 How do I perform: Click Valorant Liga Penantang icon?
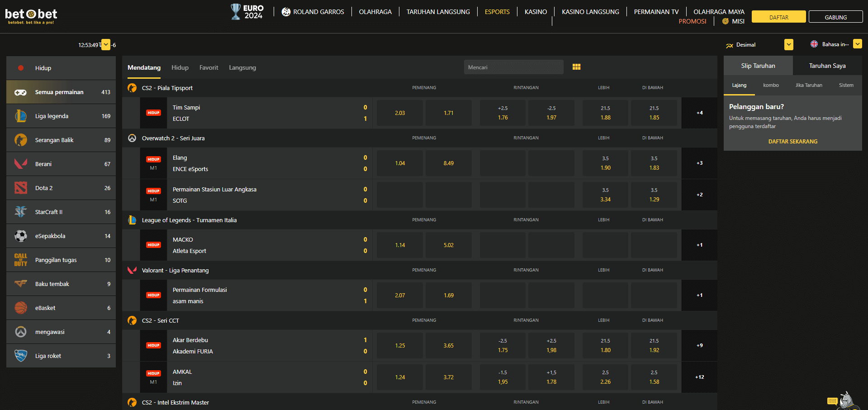[132, 270]
